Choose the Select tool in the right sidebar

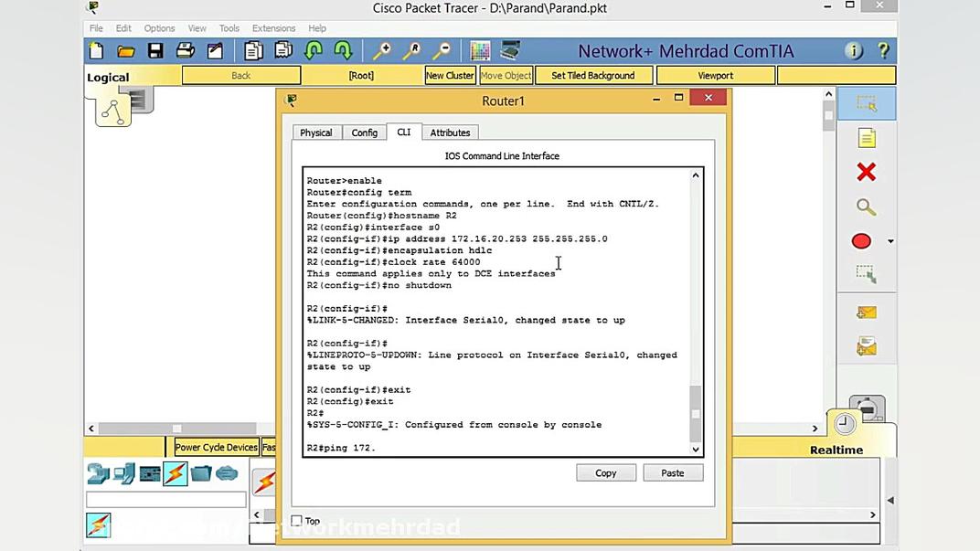pyautogui.click(x=867, y=103)
